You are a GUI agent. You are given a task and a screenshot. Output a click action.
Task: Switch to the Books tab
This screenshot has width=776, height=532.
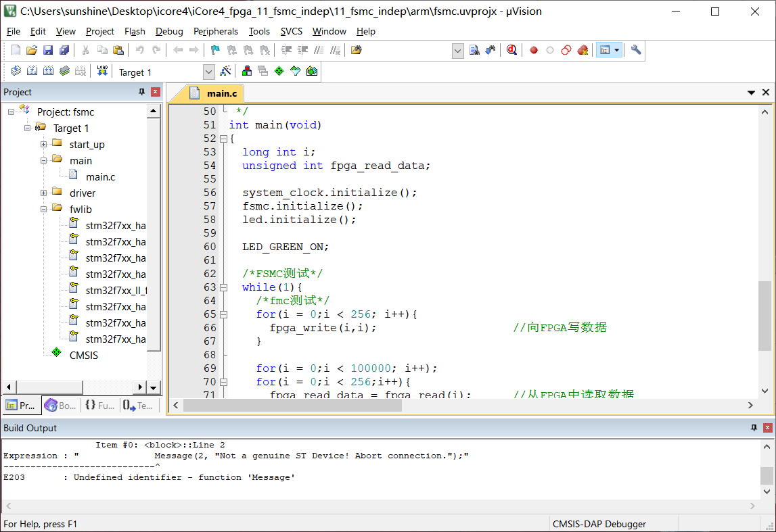[x=60, y=406]
